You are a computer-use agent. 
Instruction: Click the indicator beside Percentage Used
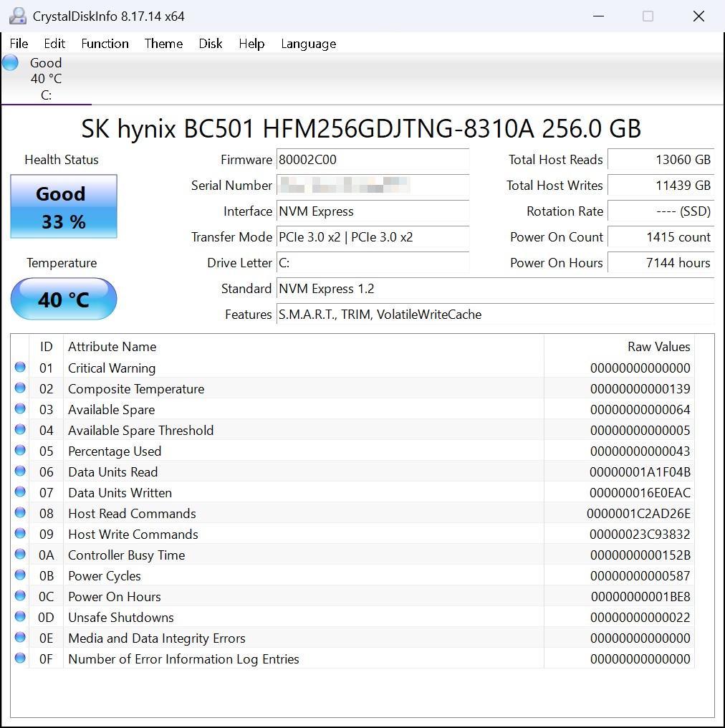tap(19, 450)
